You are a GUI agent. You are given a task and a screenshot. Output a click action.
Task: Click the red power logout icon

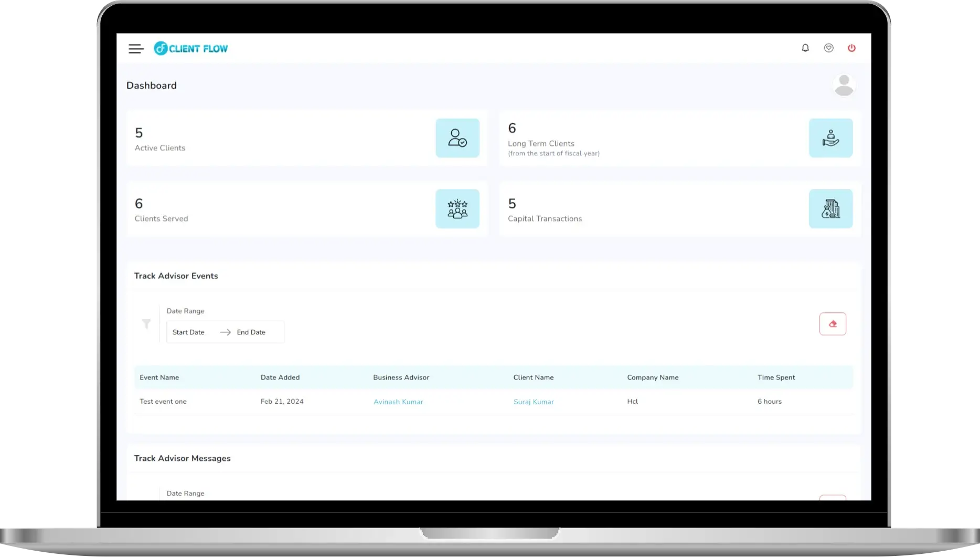851,48
